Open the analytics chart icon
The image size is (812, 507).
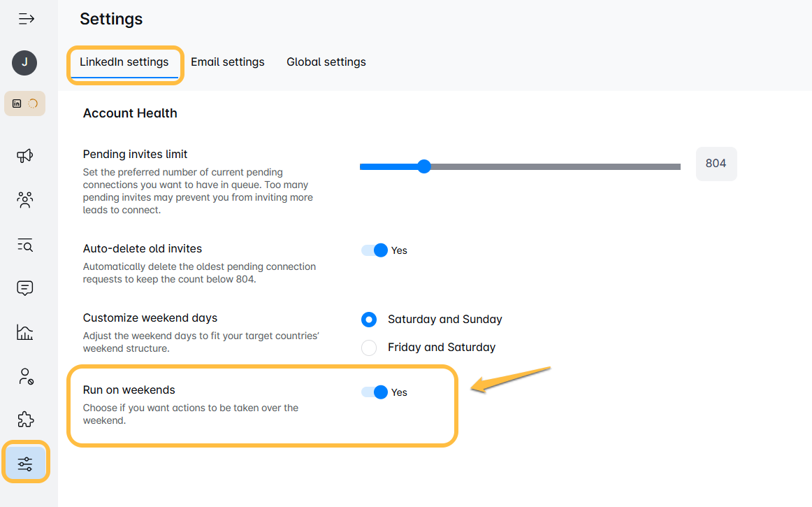(x=25, y=332)
